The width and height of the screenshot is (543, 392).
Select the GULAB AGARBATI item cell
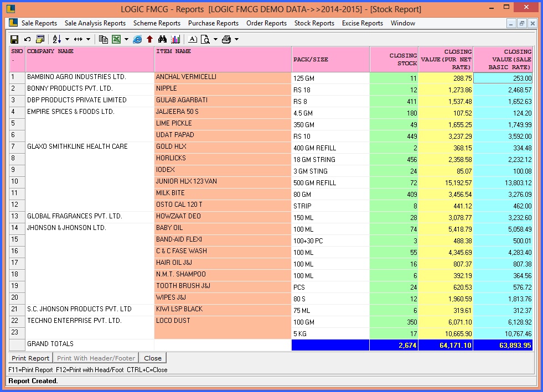click(x=223, y=101)
